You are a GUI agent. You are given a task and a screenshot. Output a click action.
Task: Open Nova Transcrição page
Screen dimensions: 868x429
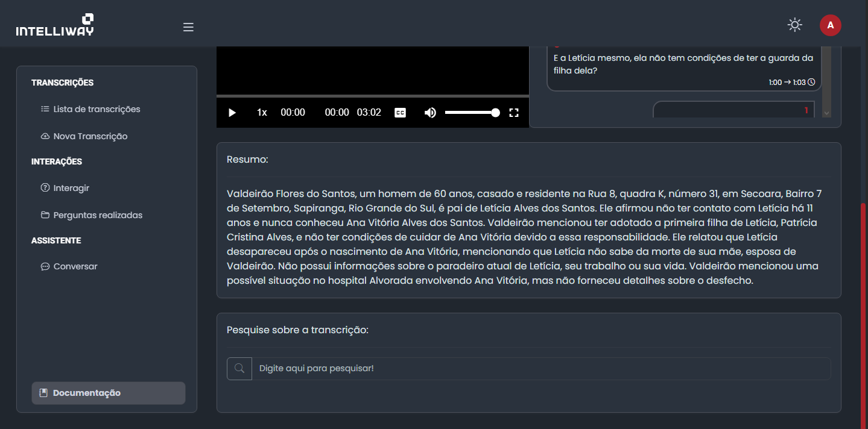point(90,136)
